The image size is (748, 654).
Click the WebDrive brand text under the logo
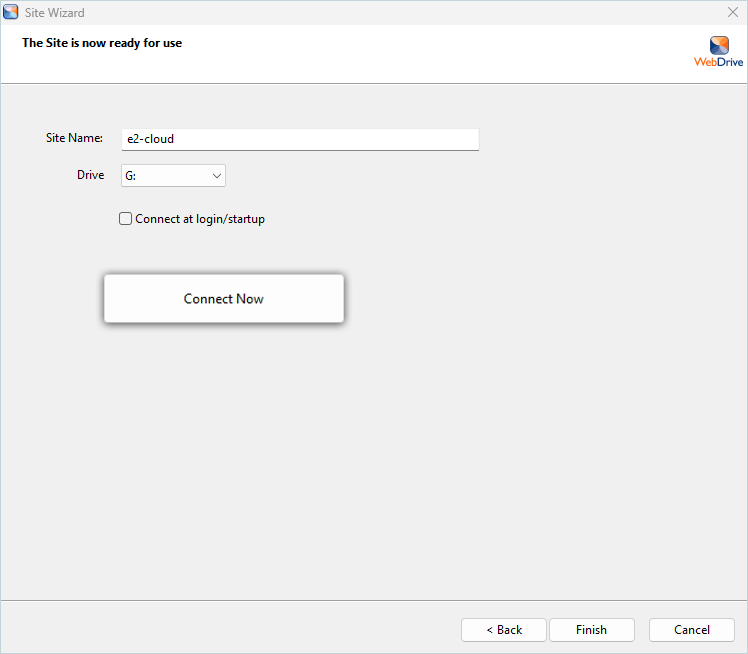click(719, 62)
